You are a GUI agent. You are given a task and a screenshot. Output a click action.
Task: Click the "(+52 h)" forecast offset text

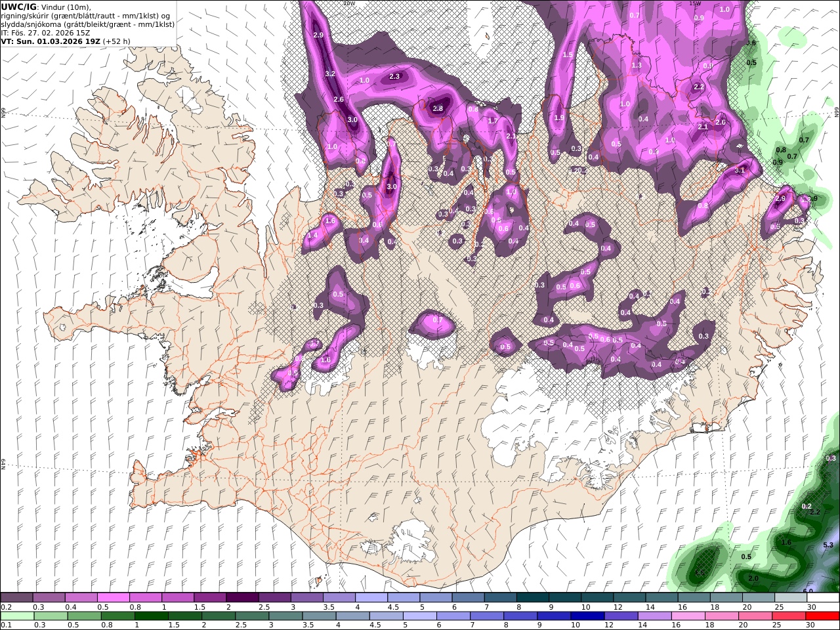(116, 41)
